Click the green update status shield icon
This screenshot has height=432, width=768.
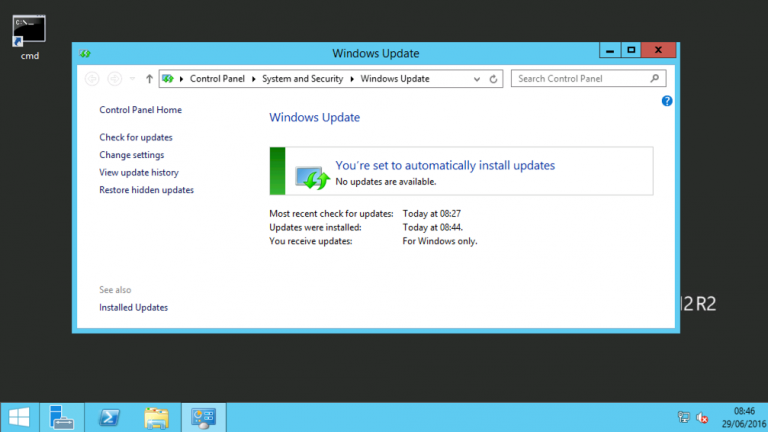tap(312, 177)
